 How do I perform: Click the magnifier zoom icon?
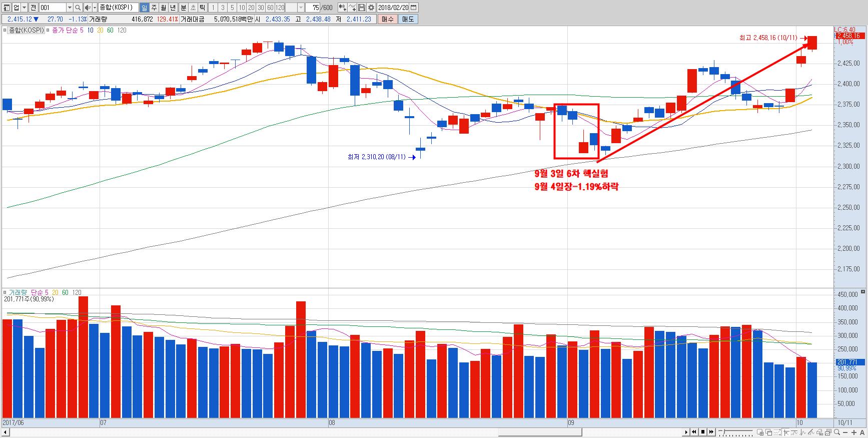click(x=837, y=432)
